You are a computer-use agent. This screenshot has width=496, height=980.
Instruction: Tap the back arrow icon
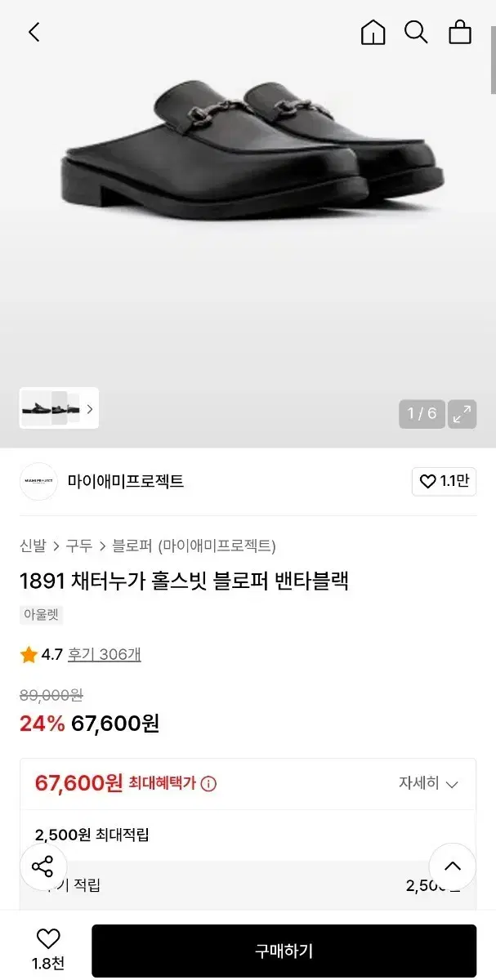click(x=34, y=33)
